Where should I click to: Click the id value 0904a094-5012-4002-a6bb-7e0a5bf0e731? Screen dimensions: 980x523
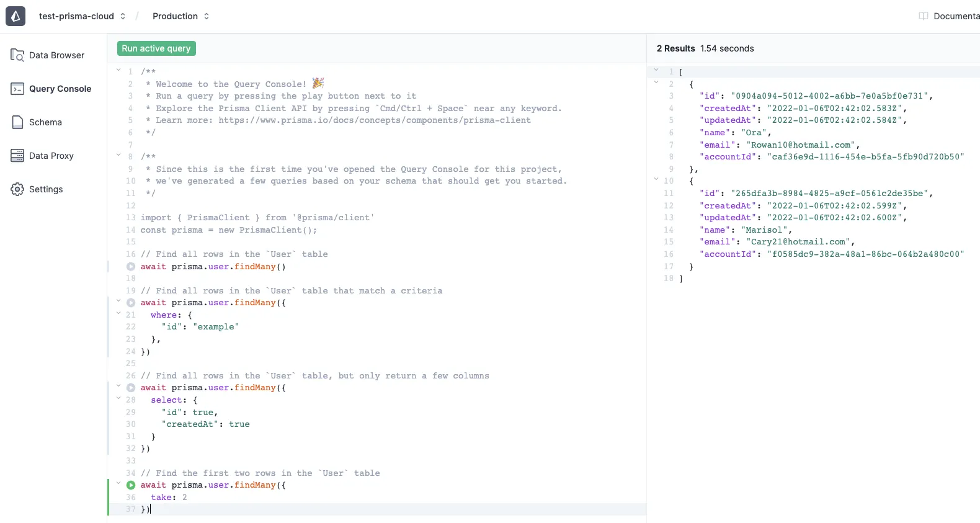830,96
